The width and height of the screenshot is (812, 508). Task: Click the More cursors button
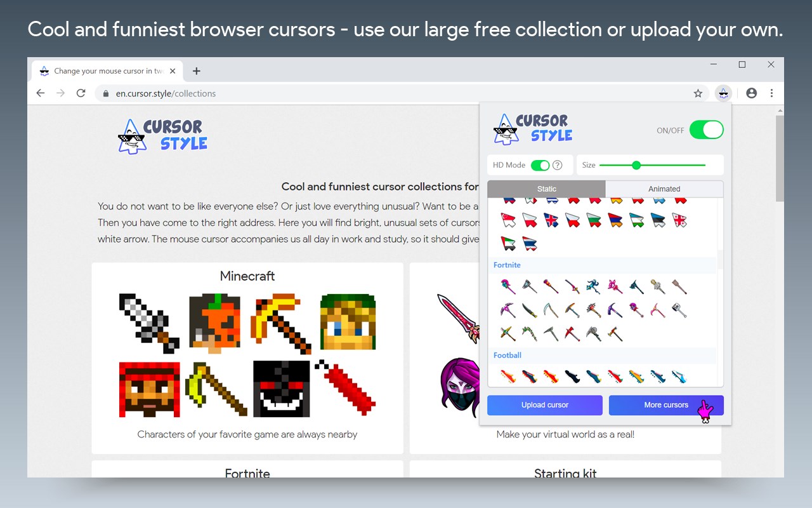666,405
